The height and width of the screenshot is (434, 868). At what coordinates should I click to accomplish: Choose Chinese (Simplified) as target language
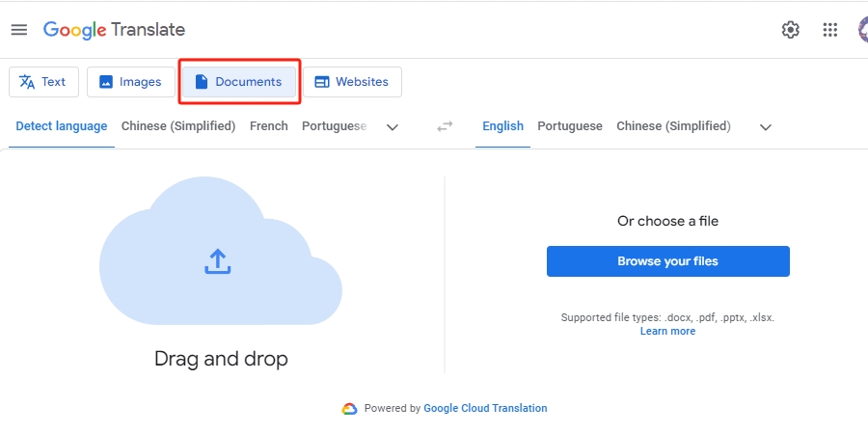click(x=674, y=126)
